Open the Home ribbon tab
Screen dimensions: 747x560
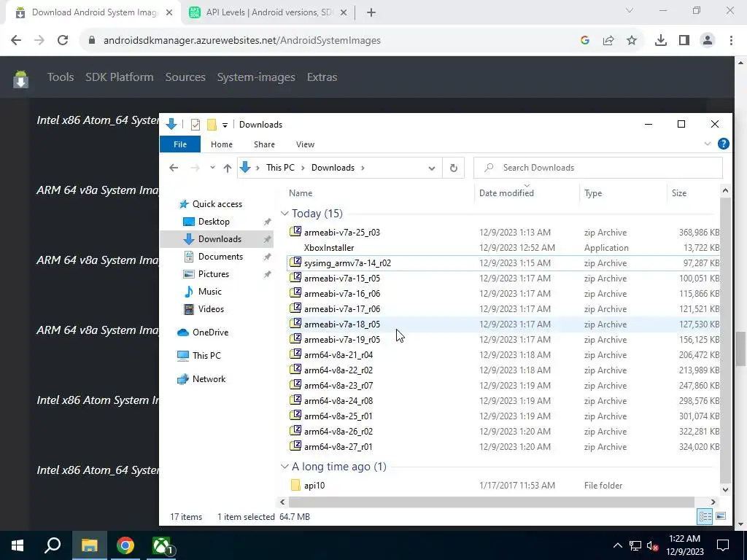click(x=222, y=144)
